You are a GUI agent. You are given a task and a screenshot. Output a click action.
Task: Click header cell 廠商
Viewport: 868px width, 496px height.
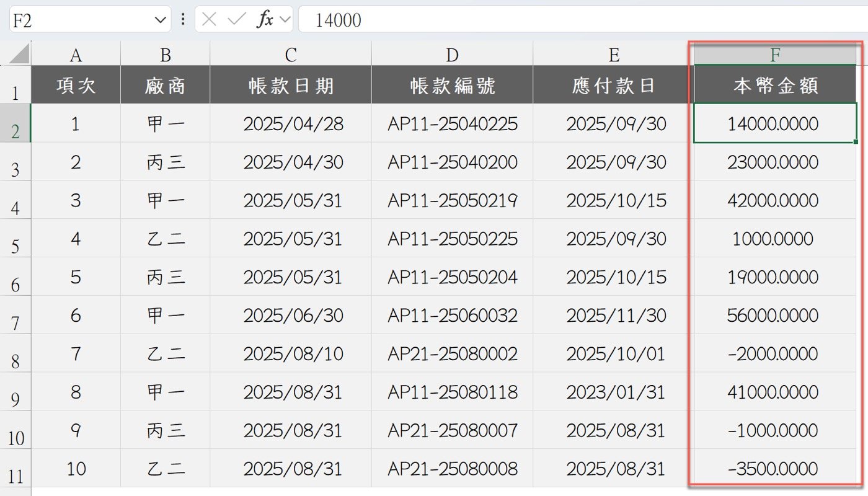(165, 84)
